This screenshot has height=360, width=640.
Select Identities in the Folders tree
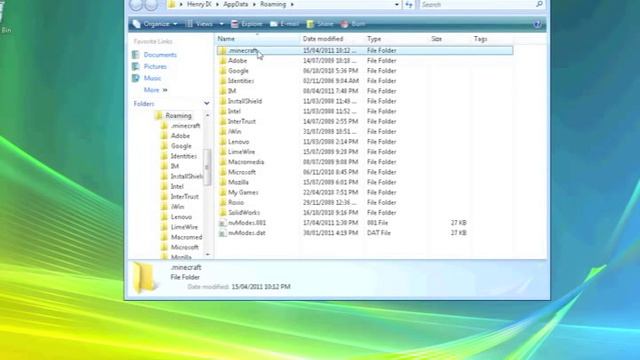184,156
